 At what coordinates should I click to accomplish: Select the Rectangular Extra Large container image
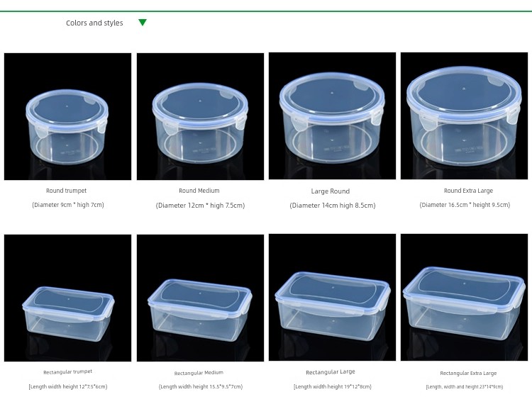pos(464,297)
